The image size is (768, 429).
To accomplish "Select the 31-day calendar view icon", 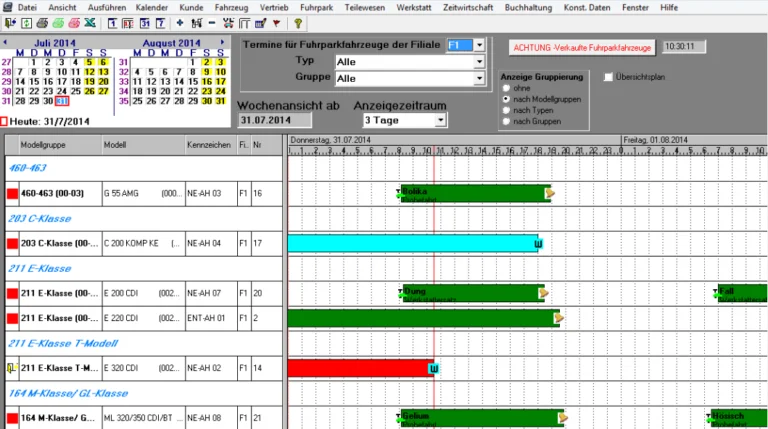I will point(144,23).
